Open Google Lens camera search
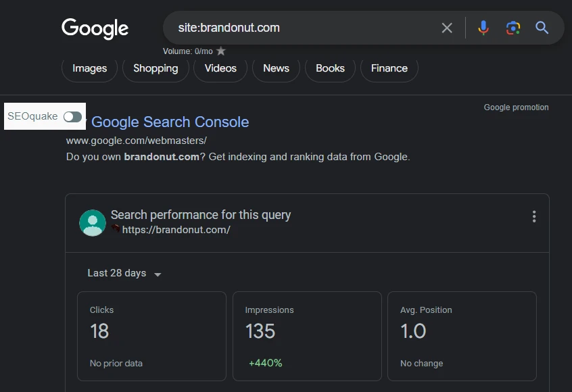Viewport: 572px width, 392px height. pyautogui.click(x=513, y=28)
